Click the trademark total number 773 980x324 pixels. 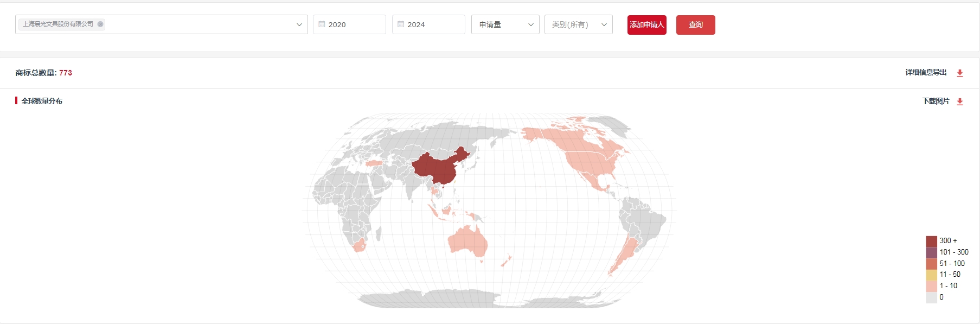(66, 73)
